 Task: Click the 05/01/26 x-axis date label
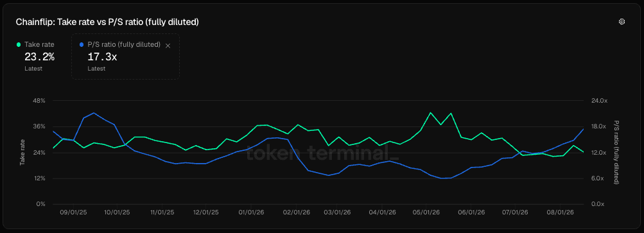click(426, 212)
